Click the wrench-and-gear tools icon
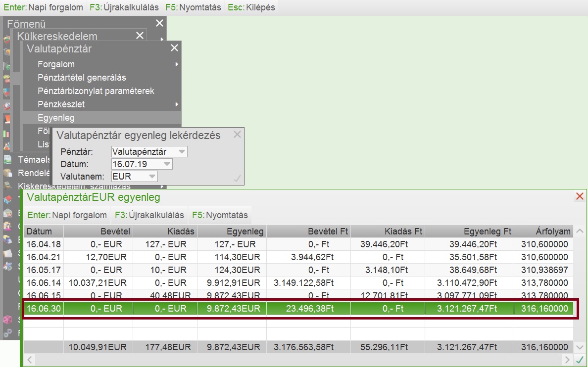Screen dimensions: 588x367 (x=7, y=266)
